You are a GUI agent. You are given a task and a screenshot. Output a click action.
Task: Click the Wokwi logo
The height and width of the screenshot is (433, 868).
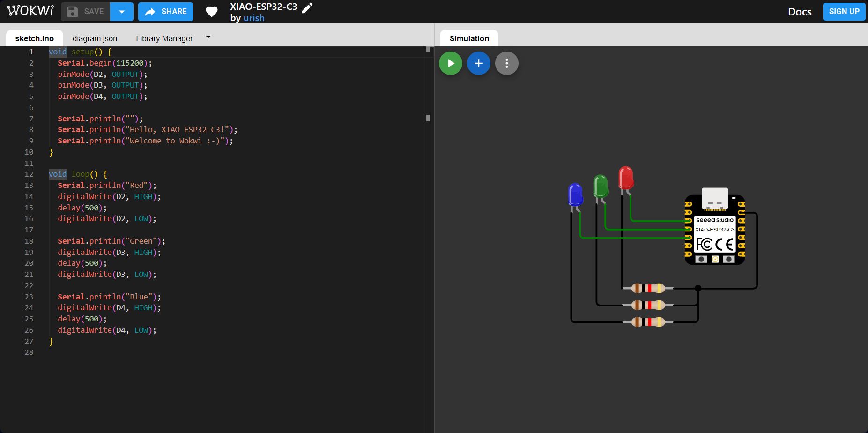pyautogui.click(x=30, y=11)
